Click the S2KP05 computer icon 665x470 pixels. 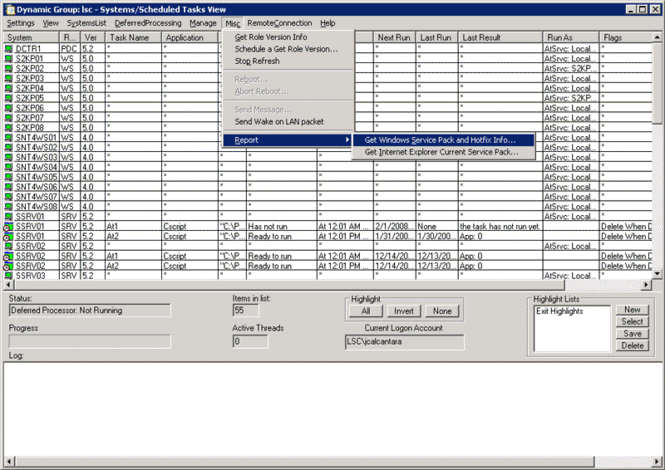pos(8,98)
